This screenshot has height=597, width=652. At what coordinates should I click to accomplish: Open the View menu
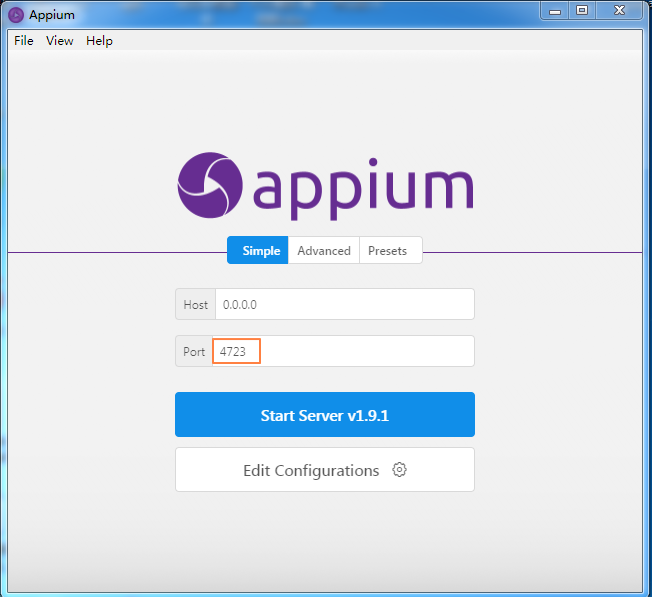click(x=60, y=41)
